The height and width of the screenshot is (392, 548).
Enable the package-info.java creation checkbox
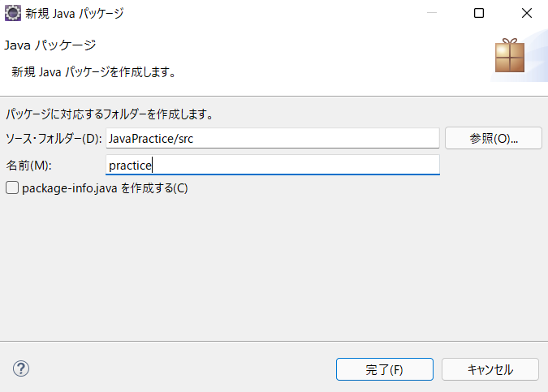click(x=12, y=188)
